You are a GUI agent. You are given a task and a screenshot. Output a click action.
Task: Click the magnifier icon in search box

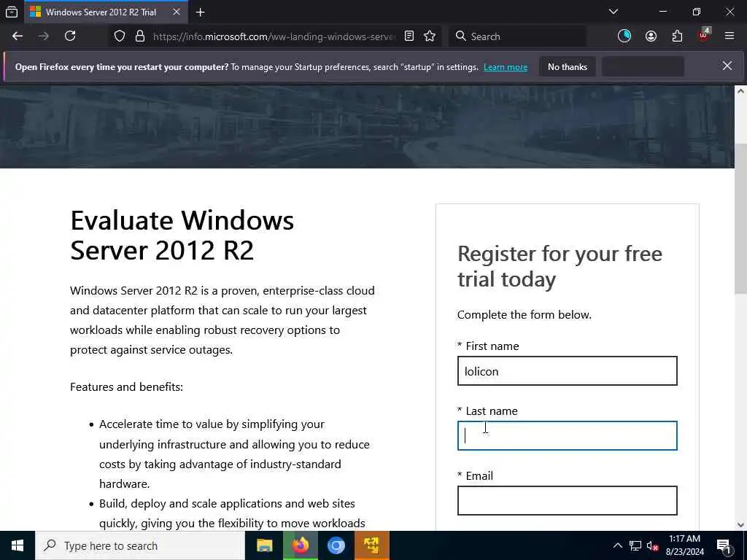coord(461,36)
